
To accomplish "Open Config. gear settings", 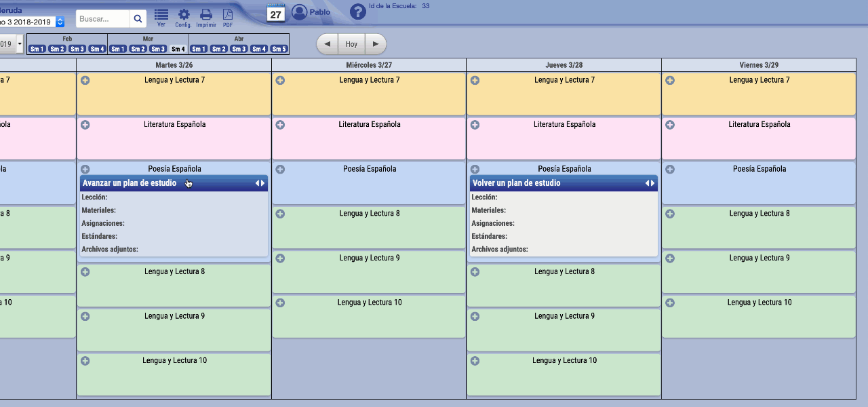I will click(183, 18).
